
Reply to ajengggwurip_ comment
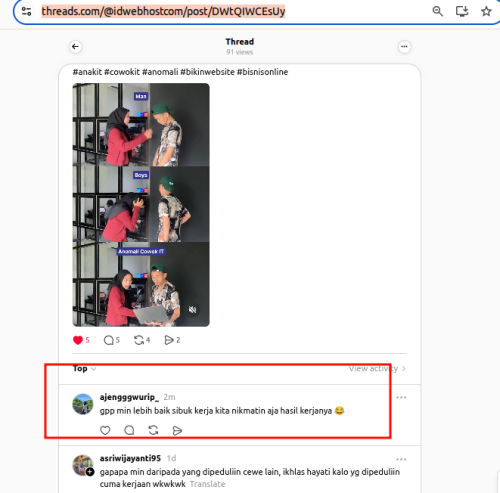[x=129, y=430]
